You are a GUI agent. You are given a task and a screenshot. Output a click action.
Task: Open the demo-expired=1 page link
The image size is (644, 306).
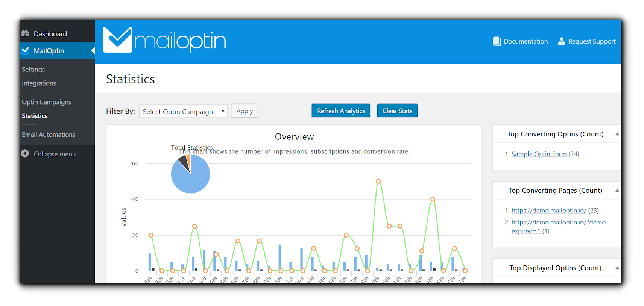(559, 227)
